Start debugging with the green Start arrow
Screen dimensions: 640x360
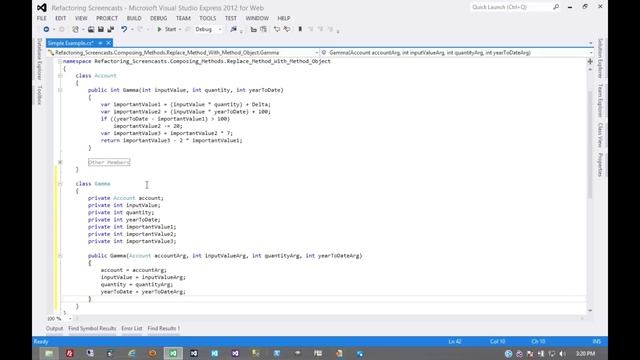(x=160, y=29)
